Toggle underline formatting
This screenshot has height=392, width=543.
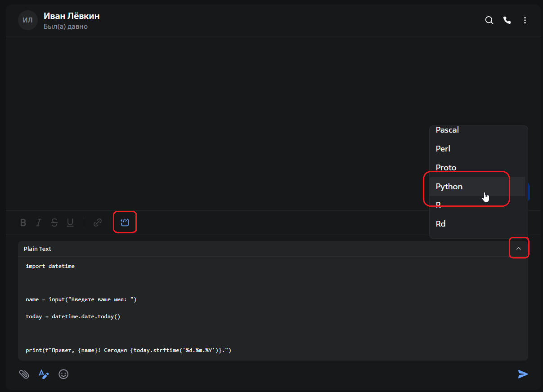tap(70, 222)
